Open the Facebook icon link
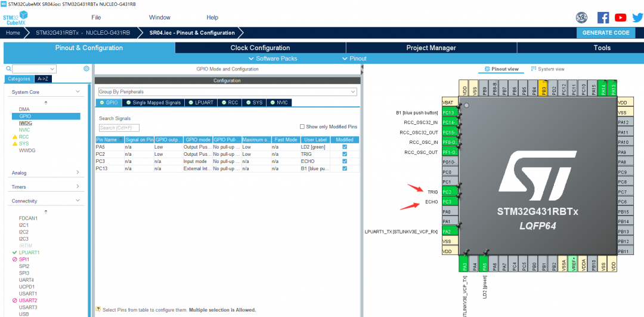 click(603, 18)
